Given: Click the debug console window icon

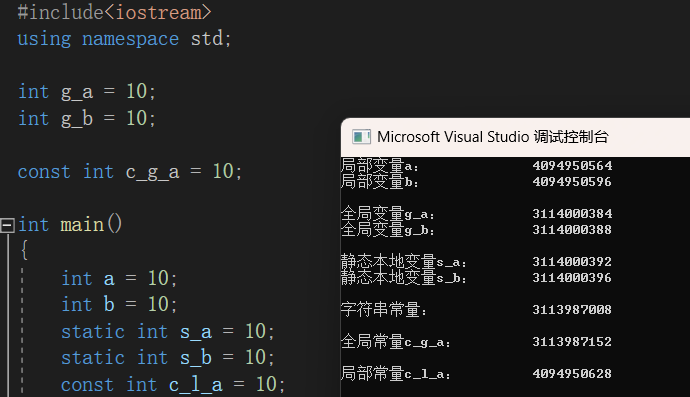Looking at the screenshot, I should tap(361, 137).
